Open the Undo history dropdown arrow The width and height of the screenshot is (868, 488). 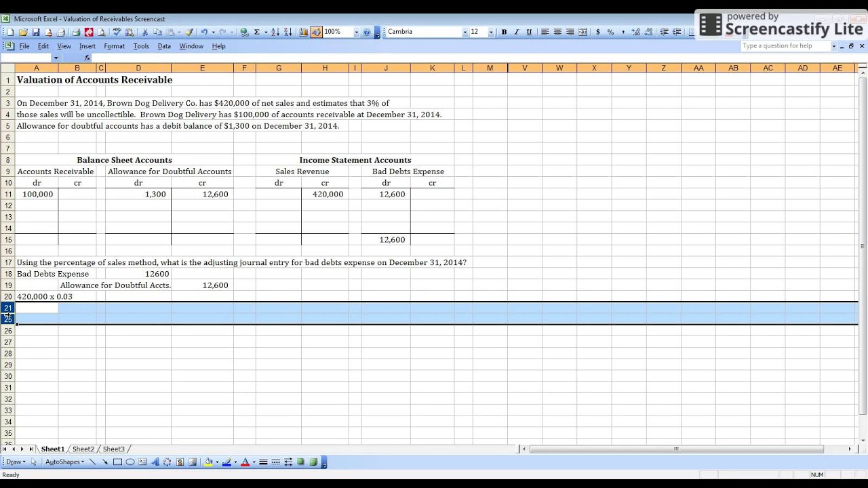[213, 32]
